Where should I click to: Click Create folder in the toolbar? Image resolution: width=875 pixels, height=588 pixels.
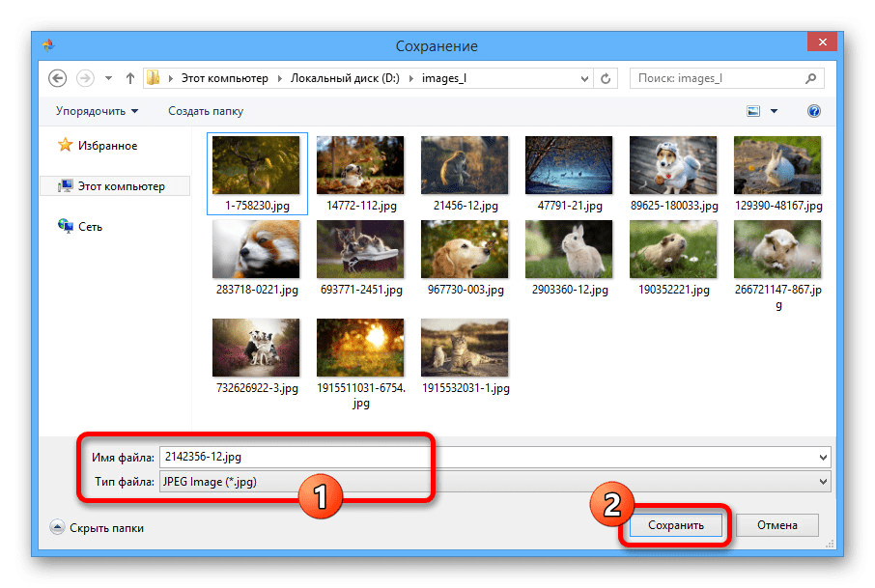(x=206, y=111)
